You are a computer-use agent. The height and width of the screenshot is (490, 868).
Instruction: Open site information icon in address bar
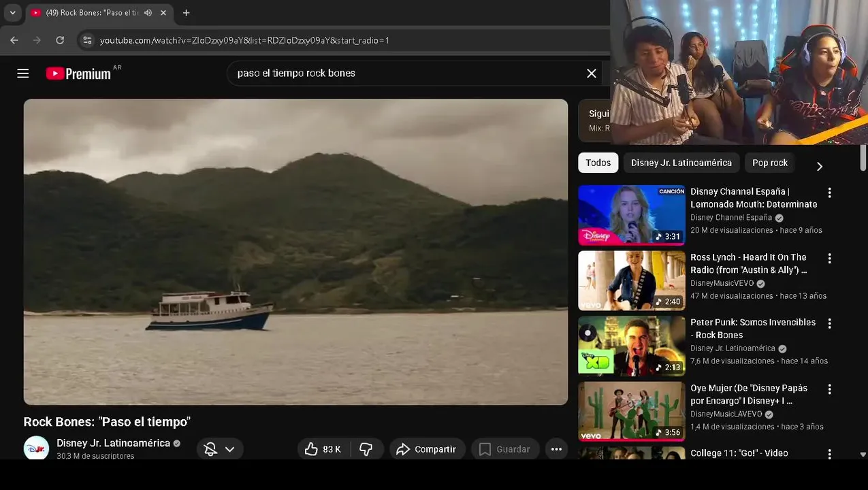pos(87,40)
